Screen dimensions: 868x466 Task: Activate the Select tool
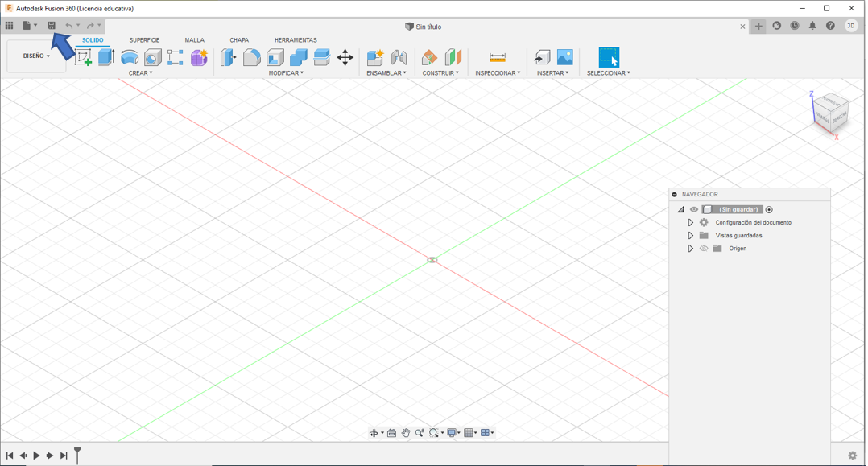(x=609, y=57)
